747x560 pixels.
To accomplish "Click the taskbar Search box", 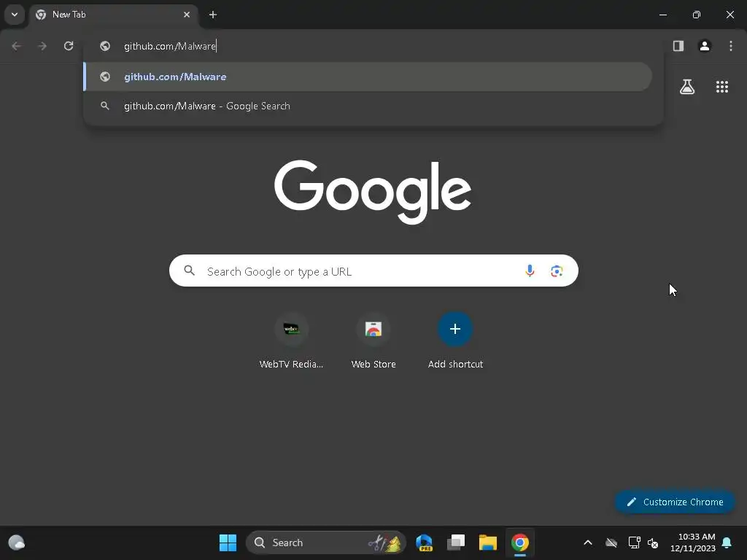I will pos(326,542).
